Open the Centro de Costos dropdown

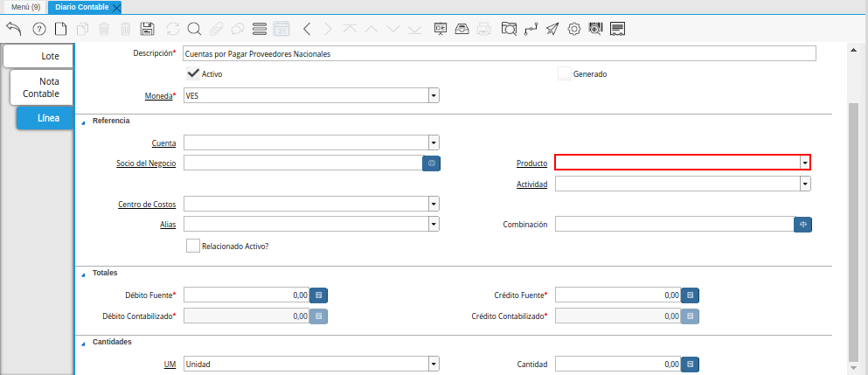point(434,204)
